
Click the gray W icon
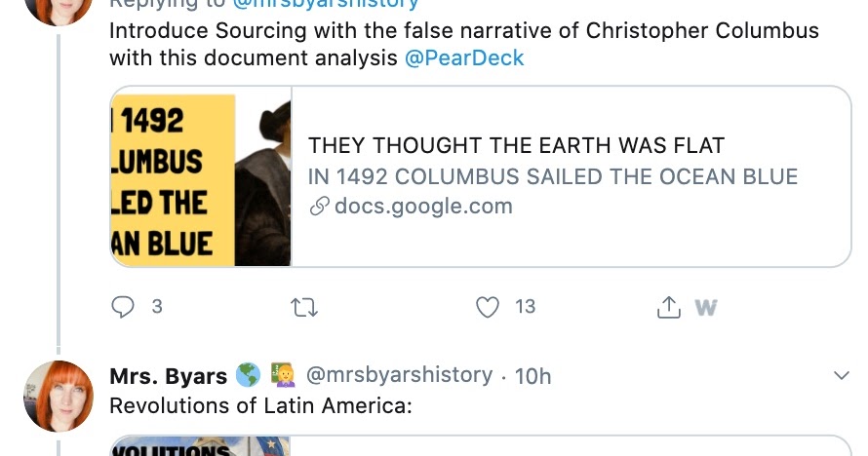pyautogui.click(x=705, y=308)
